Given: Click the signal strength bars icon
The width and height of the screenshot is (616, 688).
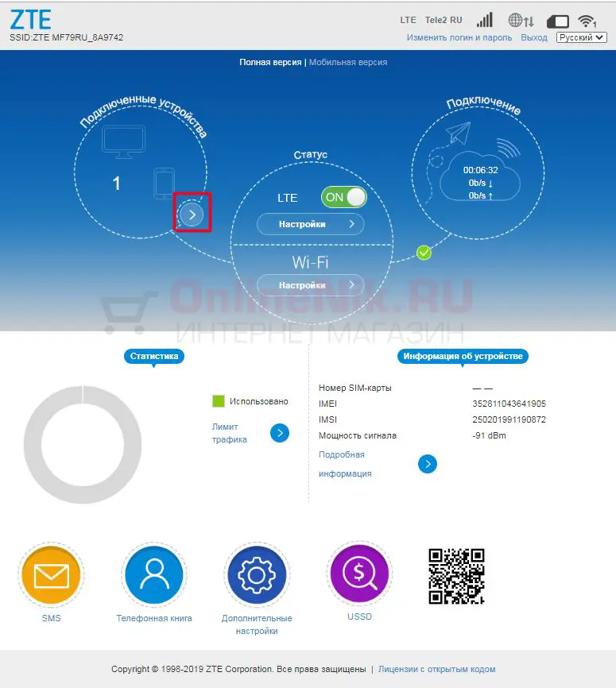Looking at the screenshot, I should click(x=485, y=20).
